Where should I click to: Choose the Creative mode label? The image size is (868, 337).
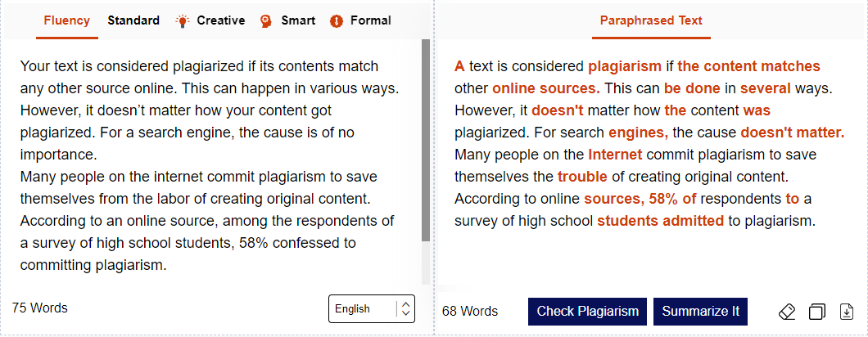(x=220, y=20)
